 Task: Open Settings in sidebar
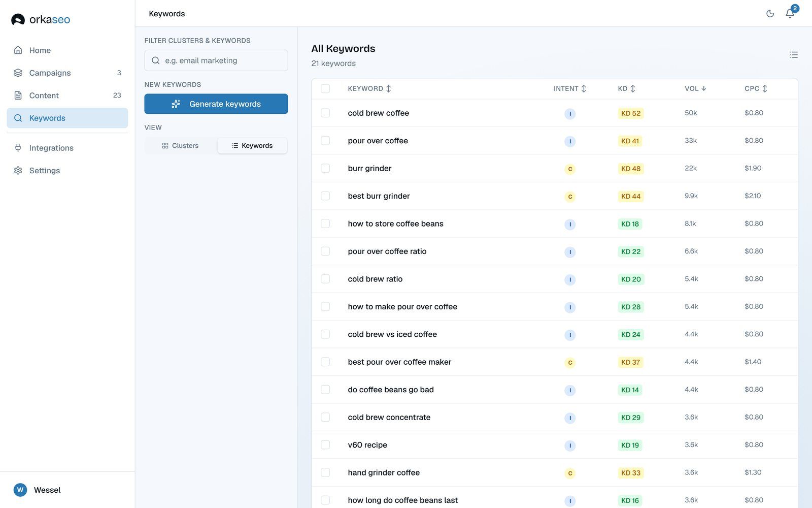point(67,171)
